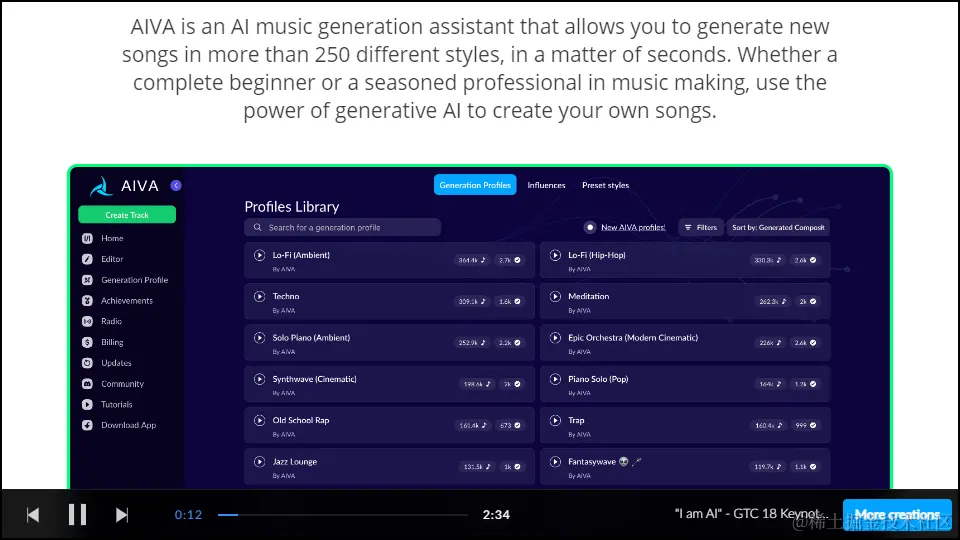The image size is (960, 540).
Task: Click the Search for a generation profile field
Action: 342,227
